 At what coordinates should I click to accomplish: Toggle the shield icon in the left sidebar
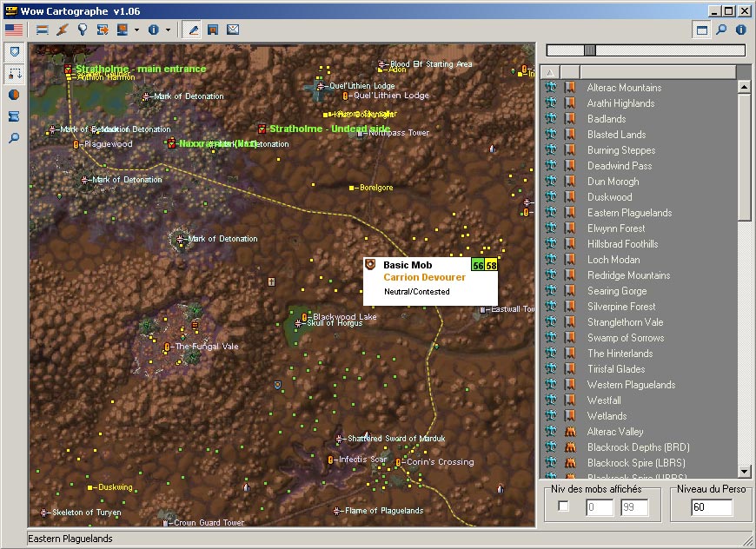pos(15,51)
